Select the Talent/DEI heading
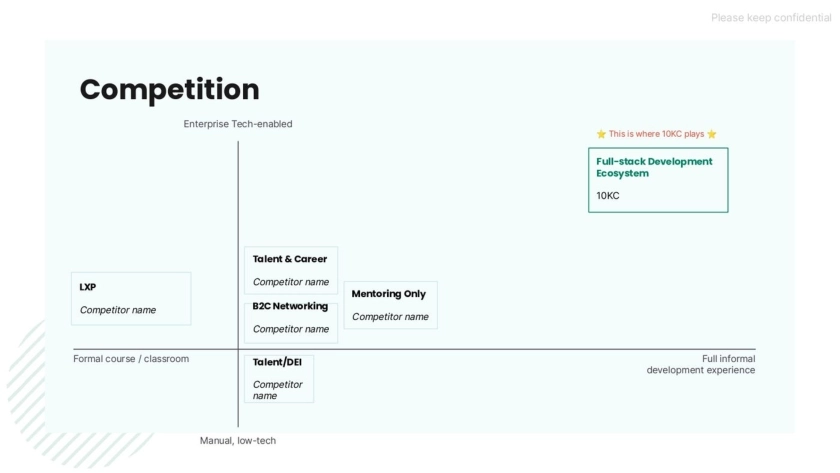The image size is (840, 473). coord(277,362)
